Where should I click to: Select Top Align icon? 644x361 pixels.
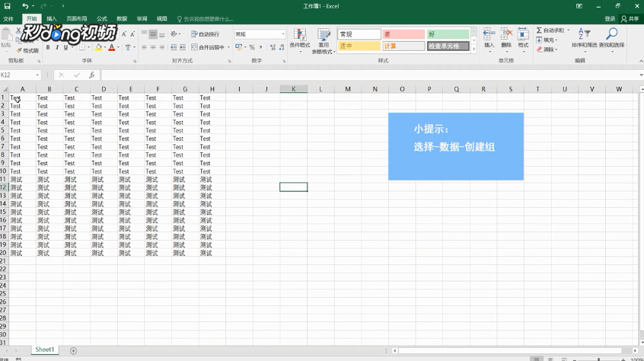point(144,34)
